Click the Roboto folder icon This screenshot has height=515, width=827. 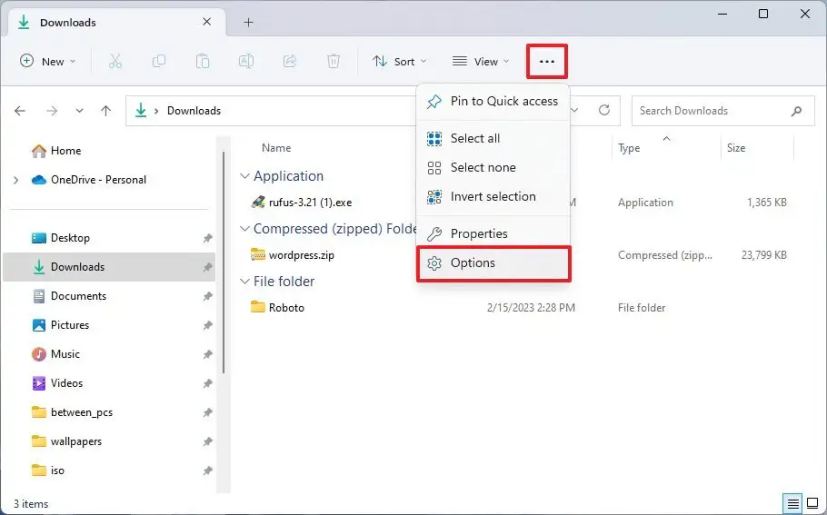coord(258,307)
